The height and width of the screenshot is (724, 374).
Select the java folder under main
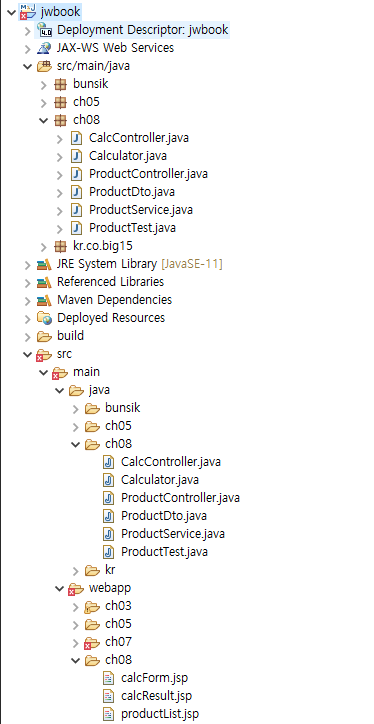coord(99,390)
